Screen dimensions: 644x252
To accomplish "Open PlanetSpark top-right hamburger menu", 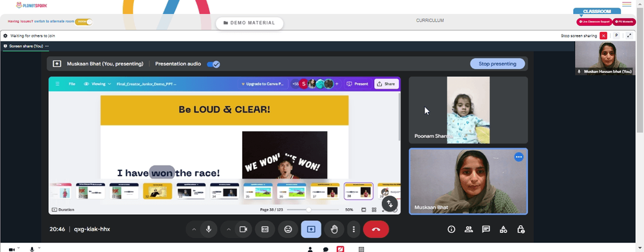I will point(627,4).
